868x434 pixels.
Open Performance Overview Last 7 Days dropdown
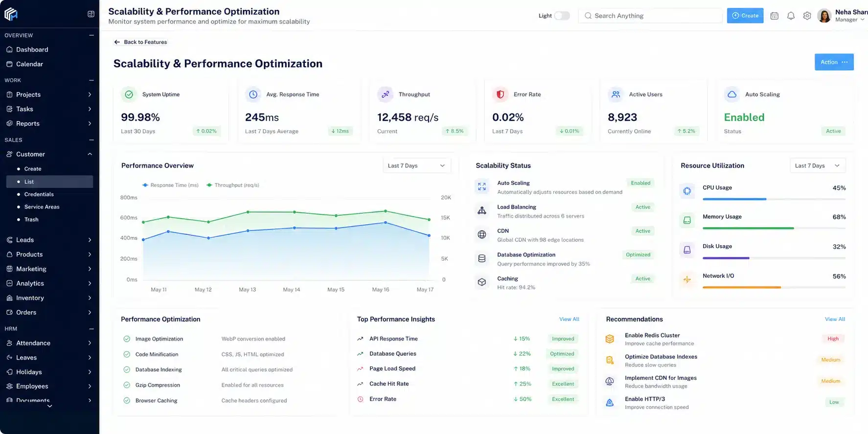click(416, 165)
